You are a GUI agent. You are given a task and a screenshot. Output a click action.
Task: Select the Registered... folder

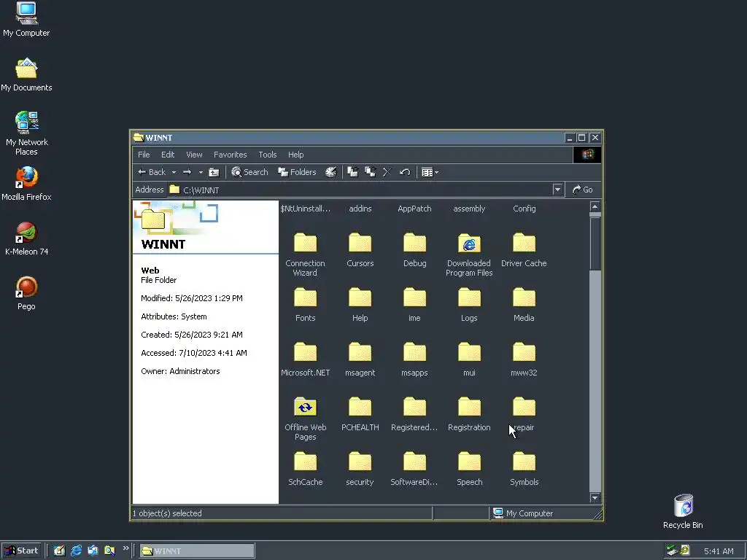click(x=414, y=414)
